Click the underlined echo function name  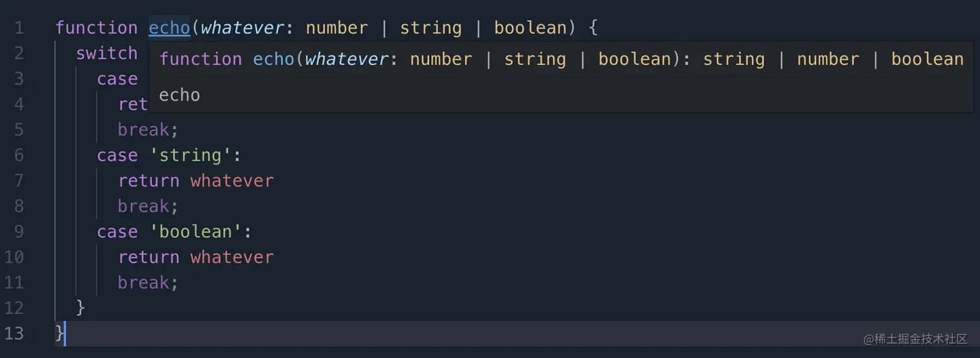click(x=169, y=28)
